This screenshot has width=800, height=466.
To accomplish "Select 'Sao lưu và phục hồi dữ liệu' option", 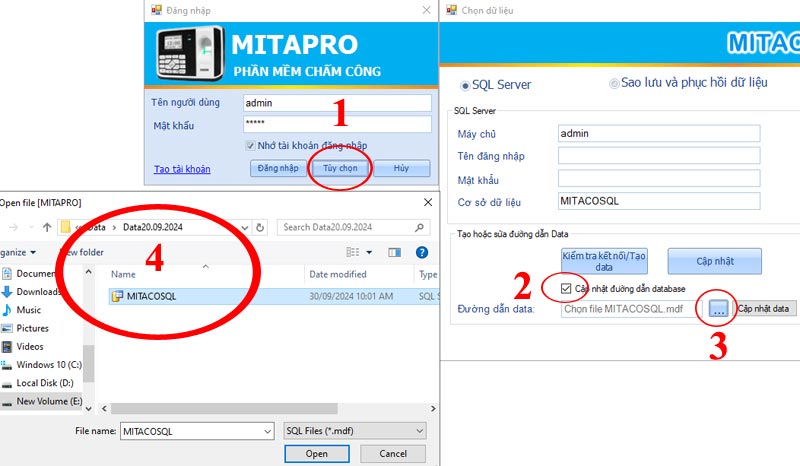I will (x=612, y=83).
